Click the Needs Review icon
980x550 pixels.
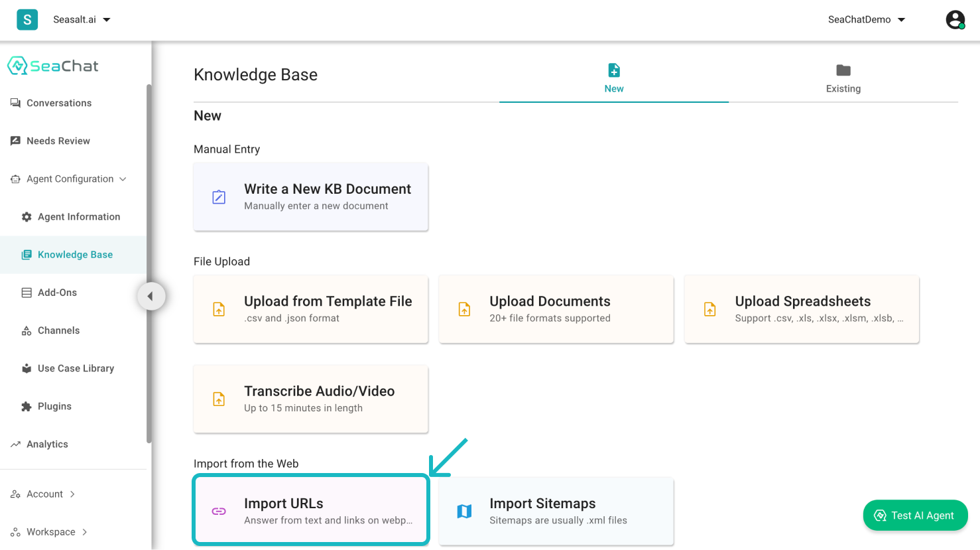pos(15,141)
